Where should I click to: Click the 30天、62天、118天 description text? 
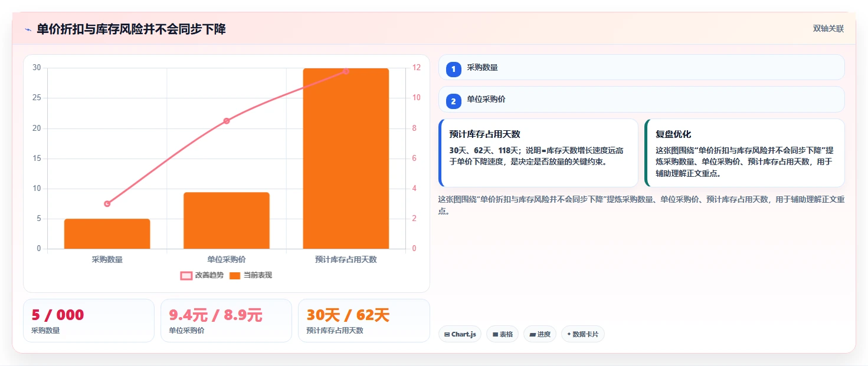(x=536, y=156)
